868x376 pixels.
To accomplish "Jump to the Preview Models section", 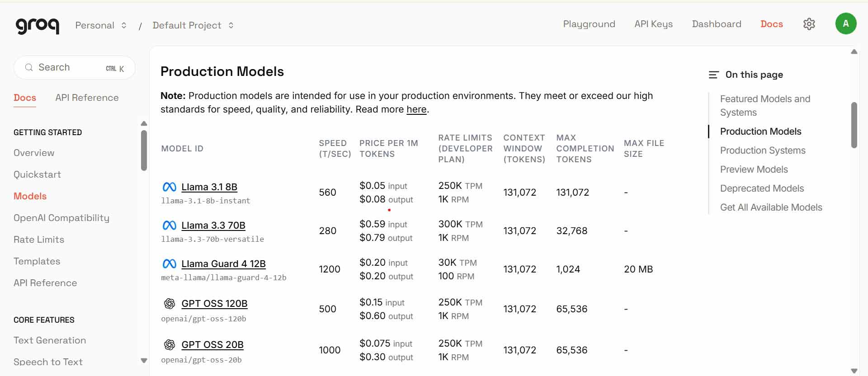I will coord(754,169).
